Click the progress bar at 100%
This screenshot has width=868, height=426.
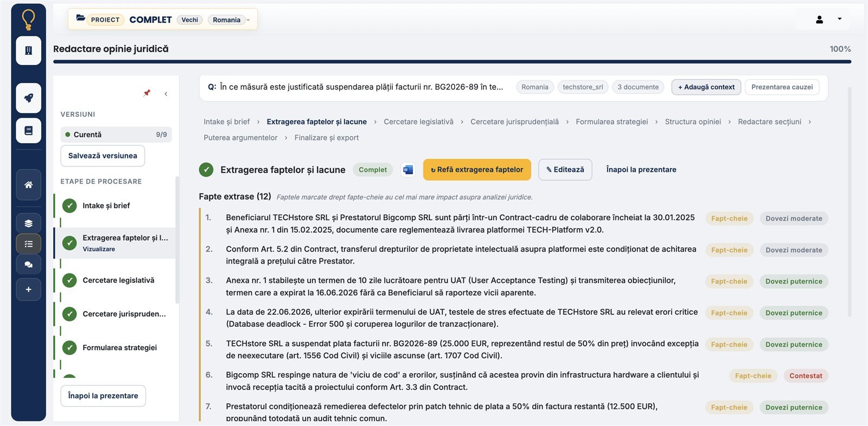[x=452, y=62]
